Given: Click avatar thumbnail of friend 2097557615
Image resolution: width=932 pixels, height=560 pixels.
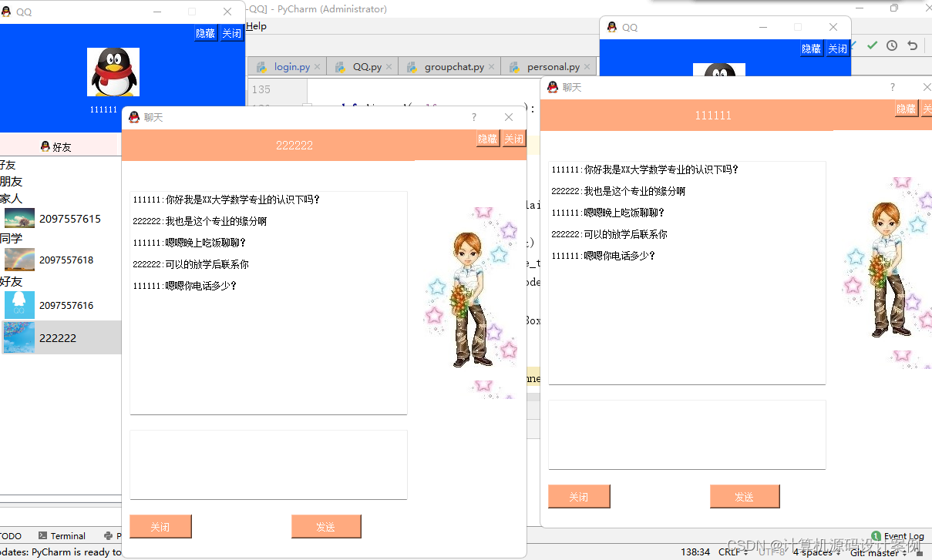Looking at the screenshot, I should tap(19, 219).
